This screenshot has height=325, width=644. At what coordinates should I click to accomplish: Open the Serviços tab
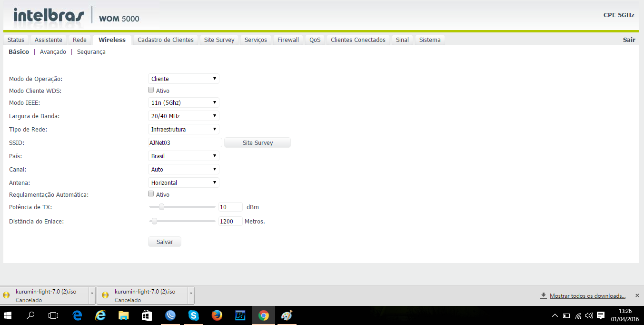256,40
